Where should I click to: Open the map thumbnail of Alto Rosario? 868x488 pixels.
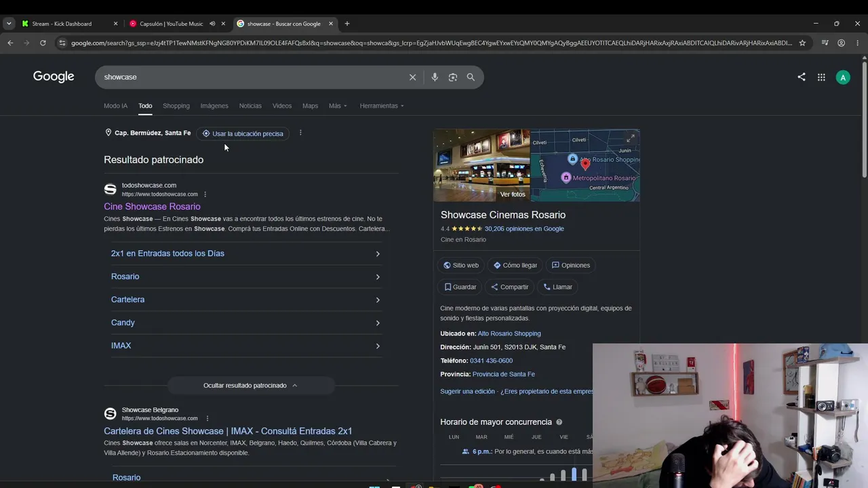pyautogui.click(x=585, y=165)
